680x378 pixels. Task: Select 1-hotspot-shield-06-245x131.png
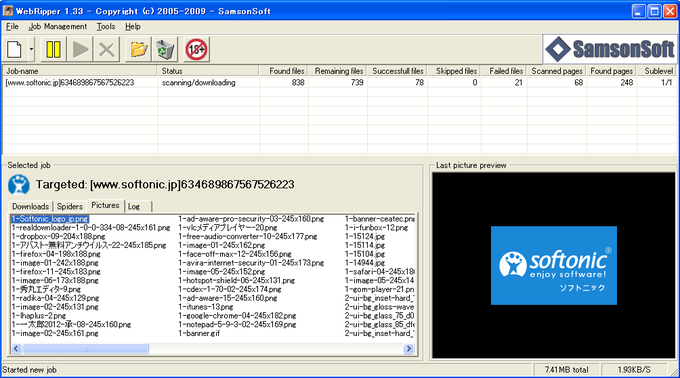coord(236,280)
